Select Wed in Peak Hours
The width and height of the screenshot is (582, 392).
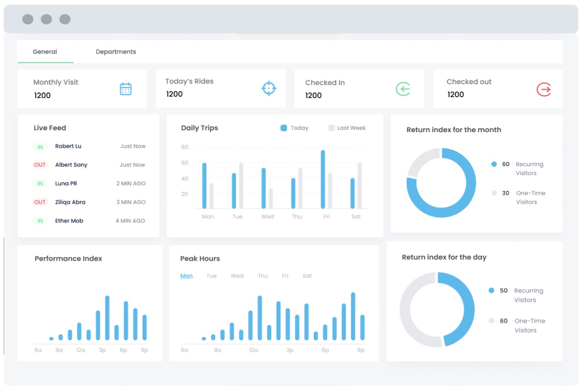[237, 276]
